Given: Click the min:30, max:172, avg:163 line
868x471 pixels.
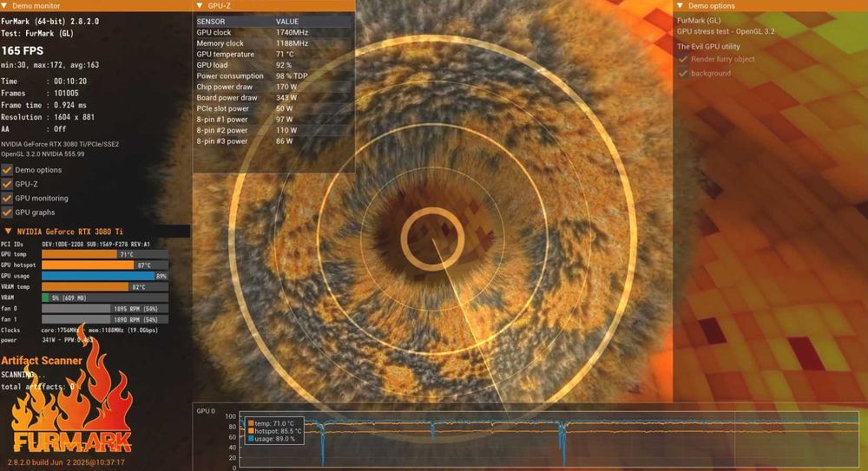Looking at the screenshot, I should 50,65.
